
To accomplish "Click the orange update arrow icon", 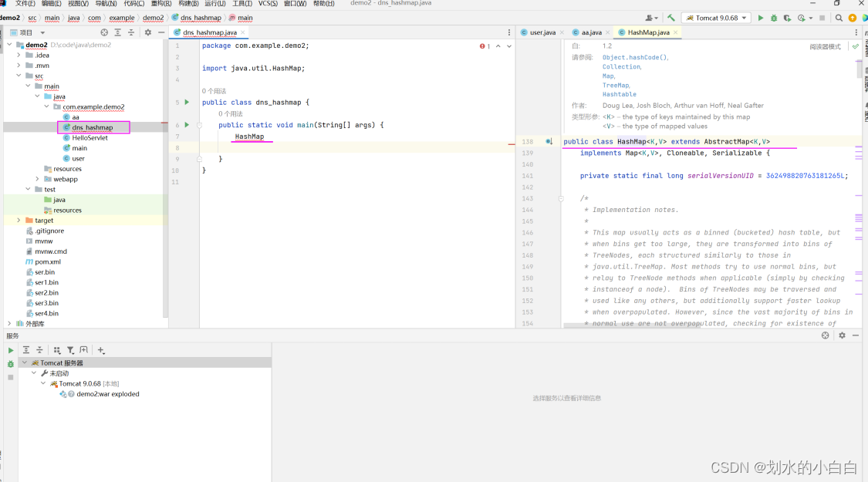I will pyautogui.click(x=853, y=18).
